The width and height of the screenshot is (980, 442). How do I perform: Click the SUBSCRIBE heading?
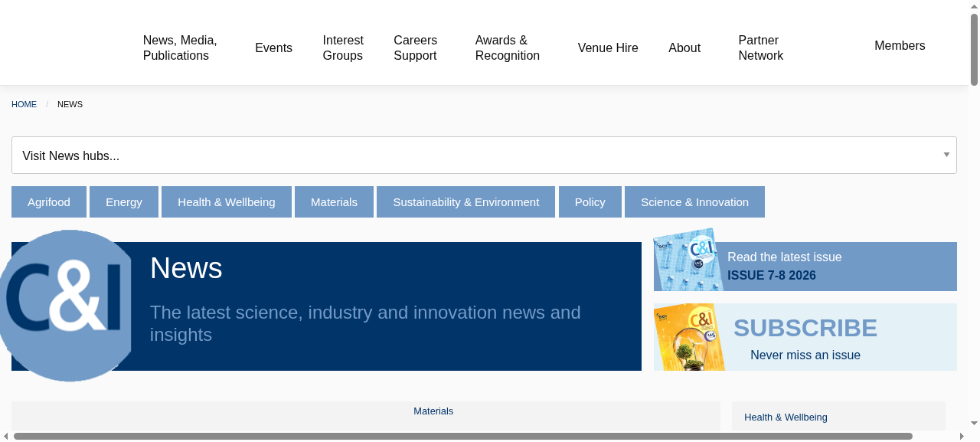tap(805, 328)
